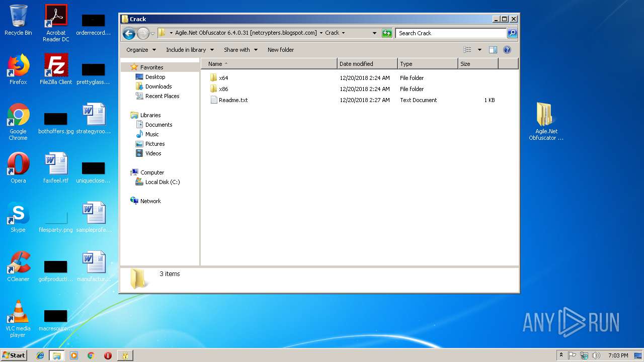Open the recent pages dropdown arrow
The width and height of the screenshot is (644, 362).
tap(152, 33)
